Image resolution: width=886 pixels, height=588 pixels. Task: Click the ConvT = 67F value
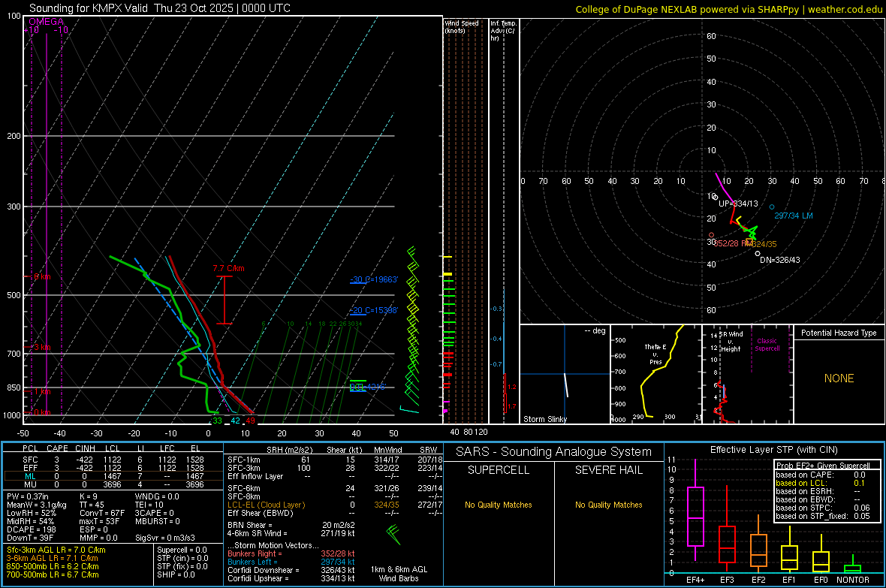pyautogui.click(x=102, y=514)
